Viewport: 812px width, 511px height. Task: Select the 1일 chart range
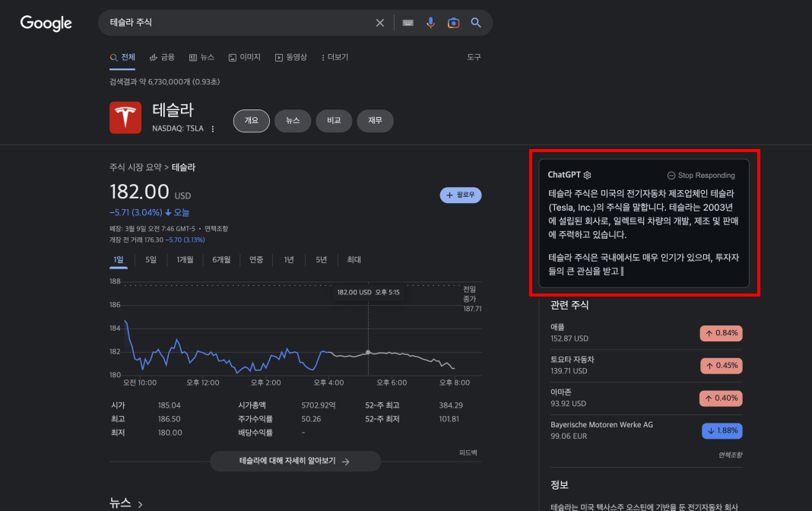(x=119, y=260)
